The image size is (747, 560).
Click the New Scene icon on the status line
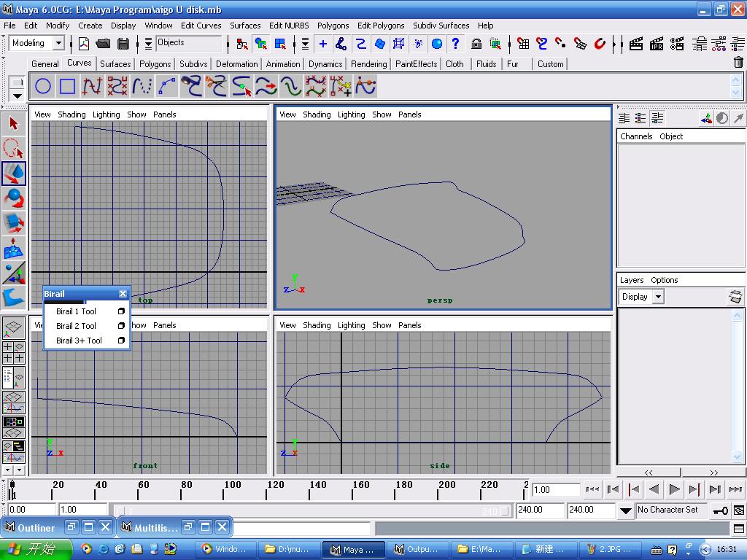tap(84, 44)
